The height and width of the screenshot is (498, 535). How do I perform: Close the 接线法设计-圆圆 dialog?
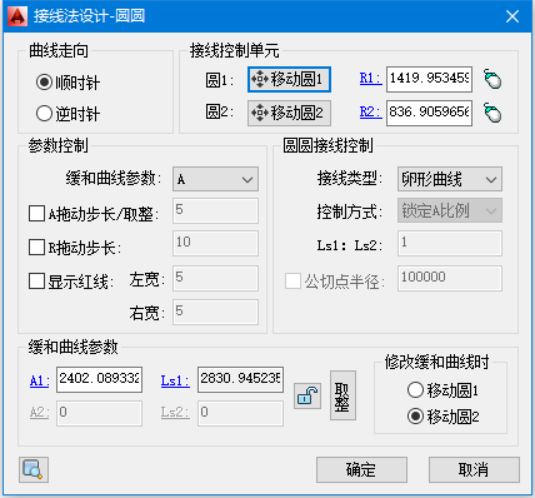pyautogui.click(x=512, y=16)
